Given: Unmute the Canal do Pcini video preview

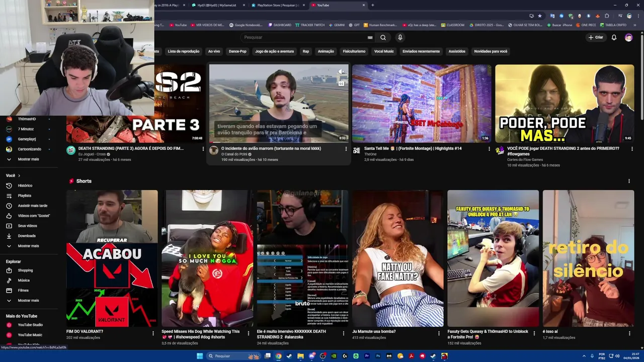Looking at the screenshot, I should coord(341,72).
